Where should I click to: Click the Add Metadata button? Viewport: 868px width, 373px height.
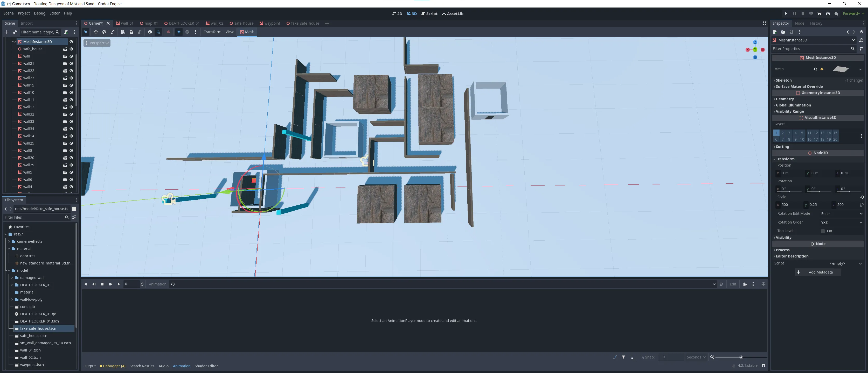[818, 272]
